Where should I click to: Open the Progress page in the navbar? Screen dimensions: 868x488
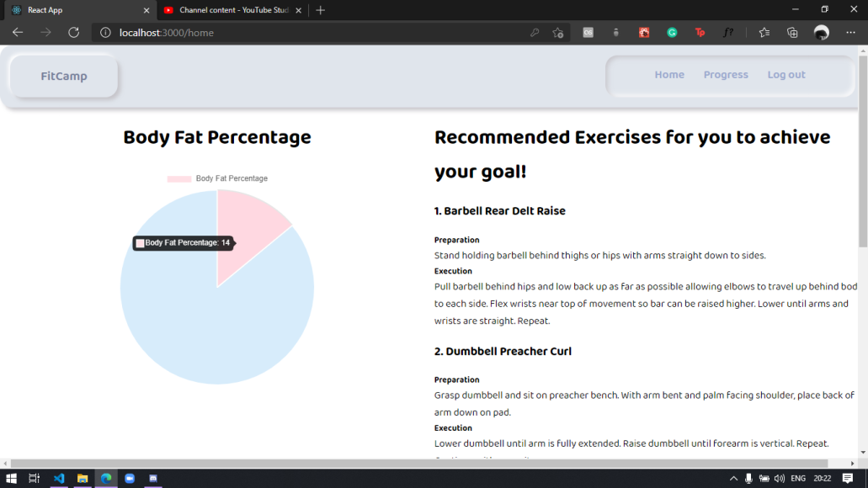pos(725,74)
